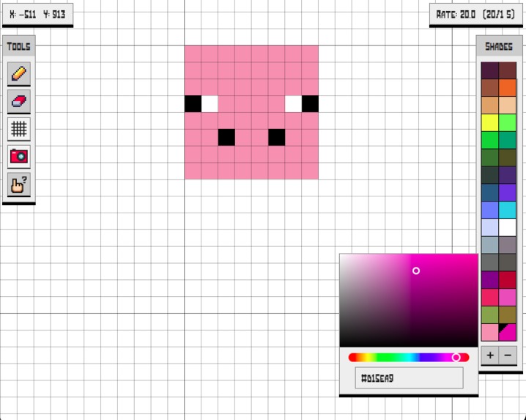Image resolution: width=526 pixels, height=420 pixels.
Task: Pick the steel blue shade swatch
Action: [x=490, y=192]
